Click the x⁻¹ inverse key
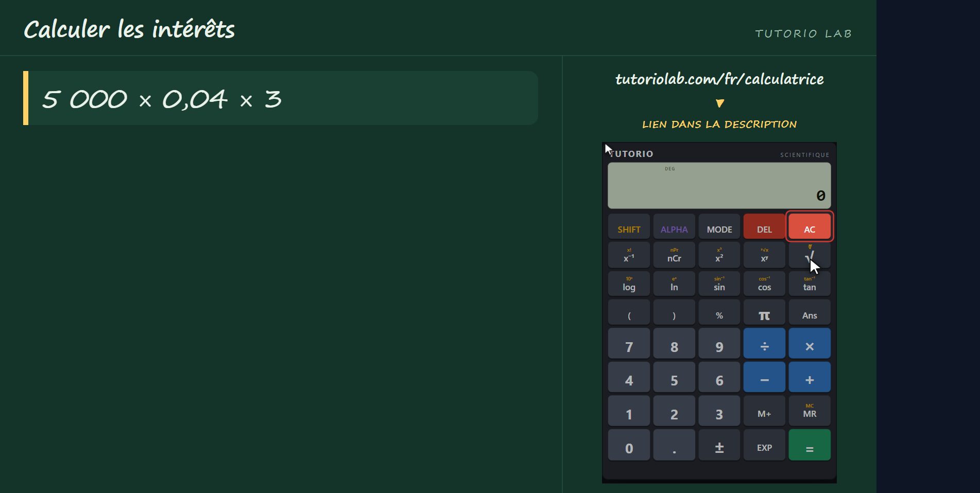980x493 pixels. coord(629,255)
